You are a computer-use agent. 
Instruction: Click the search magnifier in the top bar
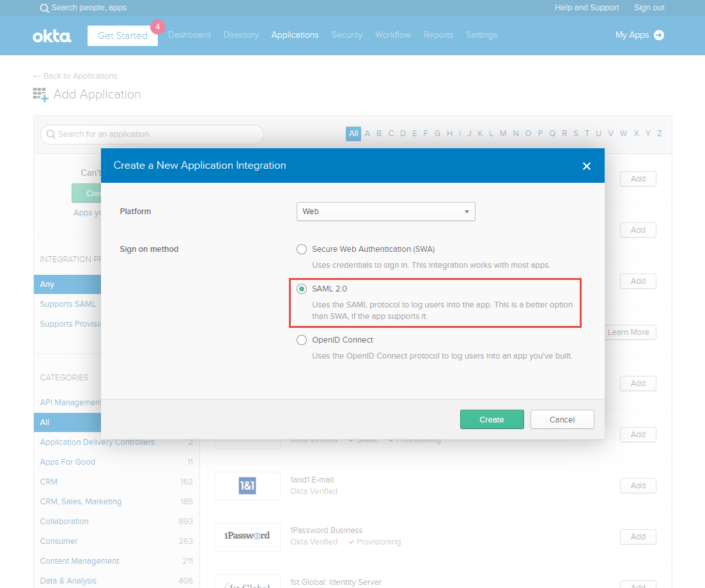43,8
